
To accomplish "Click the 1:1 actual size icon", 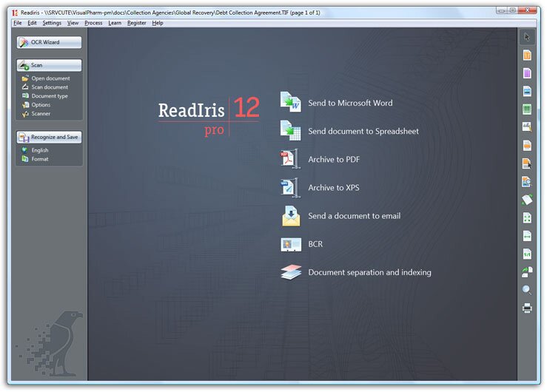I will pos(527,254).
